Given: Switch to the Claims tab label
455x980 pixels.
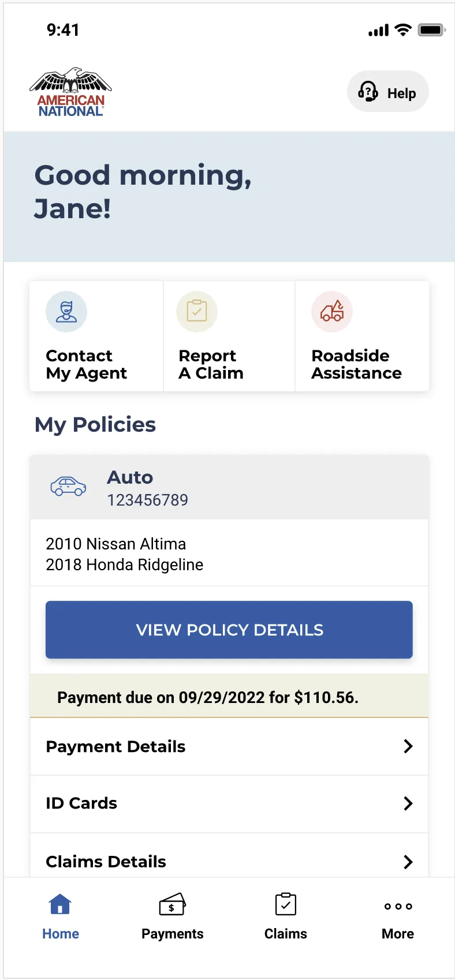Looking at the screenshot, I should point(286,934).
